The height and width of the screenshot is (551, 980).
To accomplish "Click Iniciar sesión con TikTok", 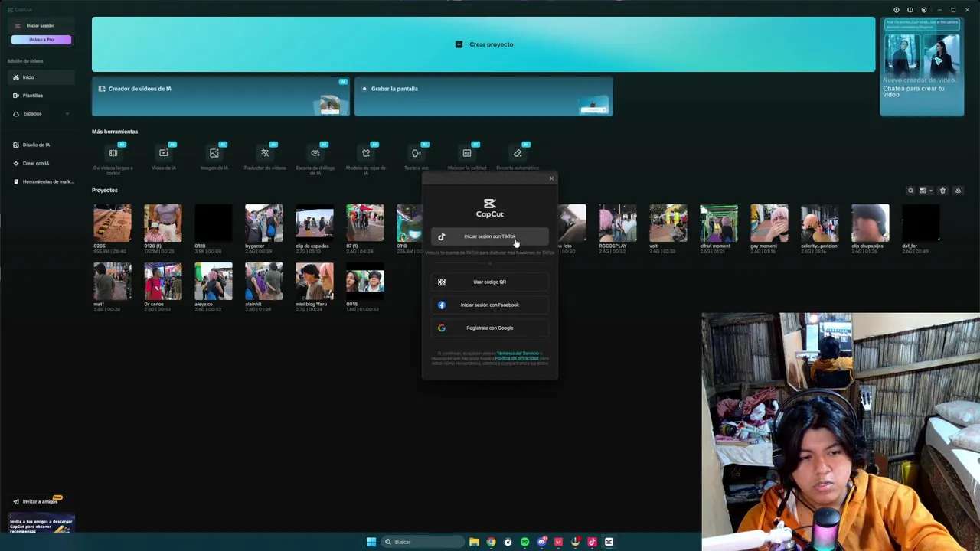I will (x=490, y=236).
